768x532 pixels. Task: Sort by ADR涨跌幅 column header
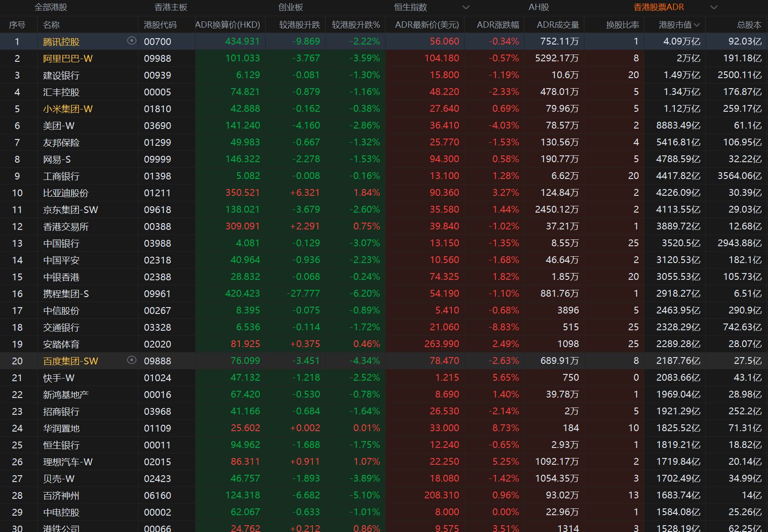498,25
